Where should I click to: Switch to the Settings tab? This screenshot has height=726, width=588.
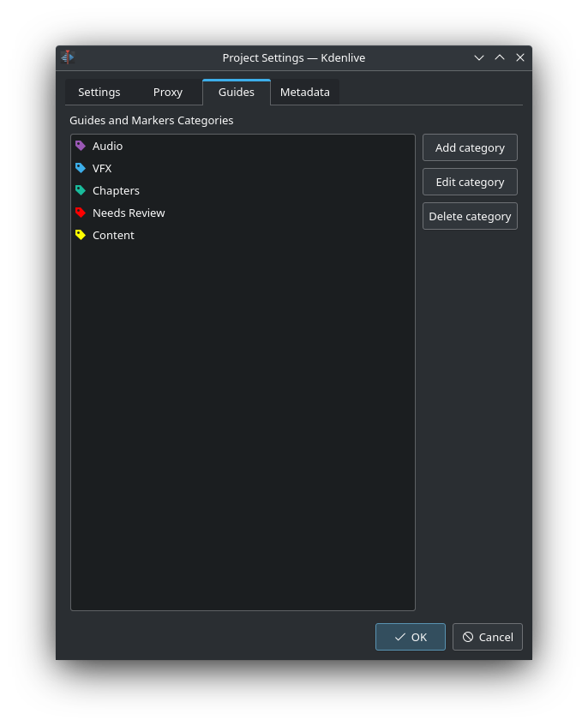[99, 93]
